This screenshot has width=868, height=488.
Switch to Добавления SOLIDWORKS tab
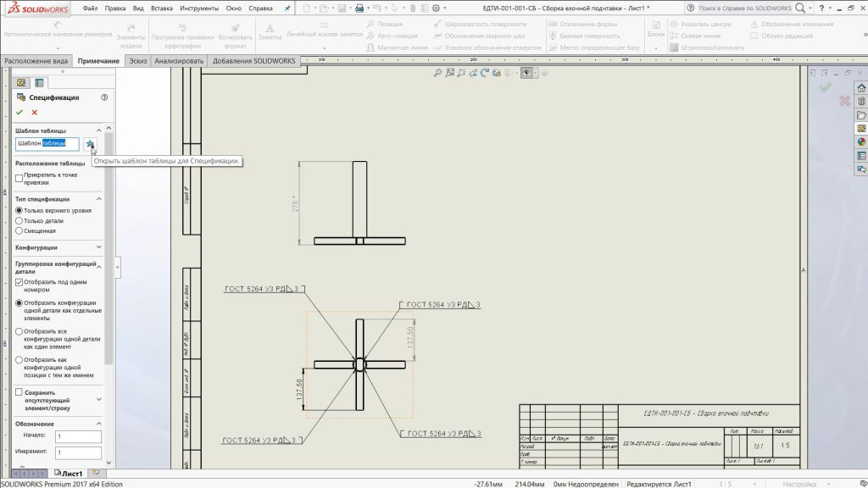[x=254, y=61]
